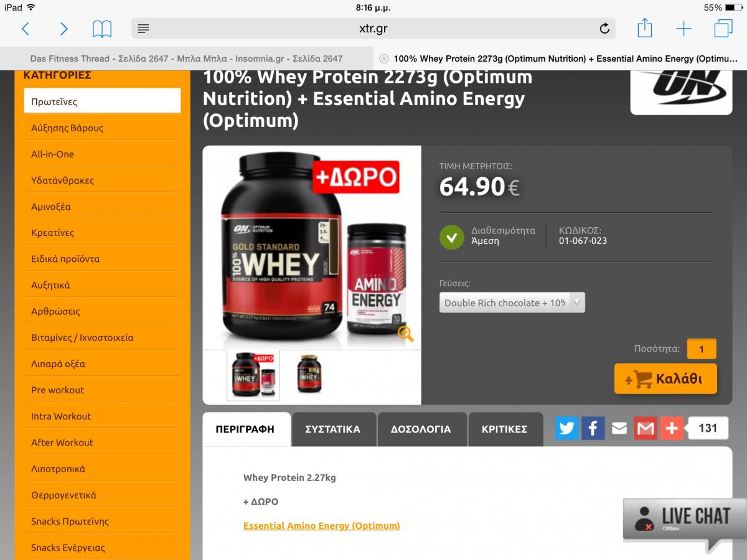Add product to cart with Καλάθι

[x=665, y=379]
